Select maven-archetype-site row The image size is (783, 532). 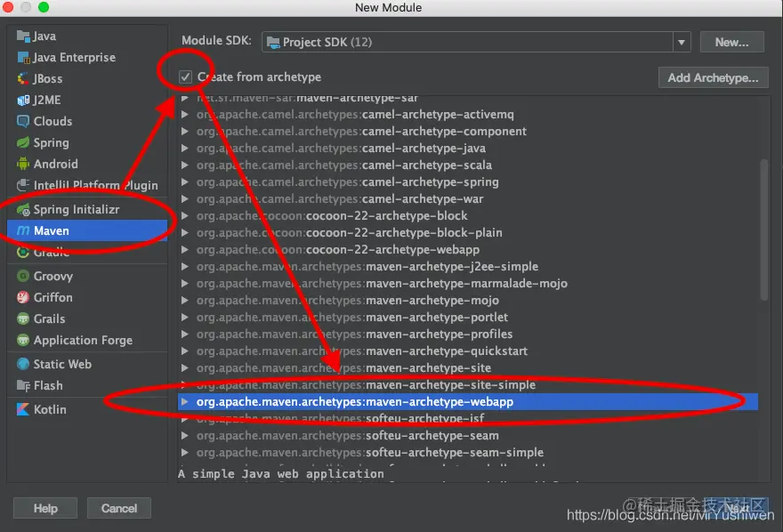click(x=468, y=367)
